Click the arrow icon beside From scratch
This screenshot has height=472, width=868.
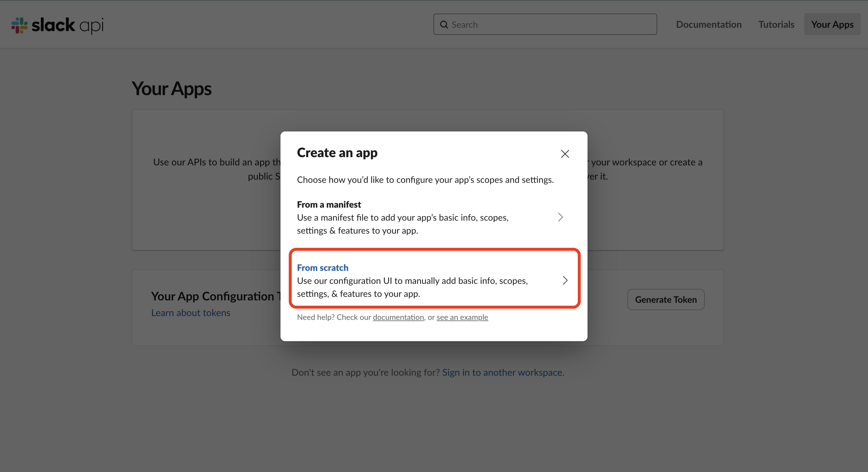(x=565, y=280)
